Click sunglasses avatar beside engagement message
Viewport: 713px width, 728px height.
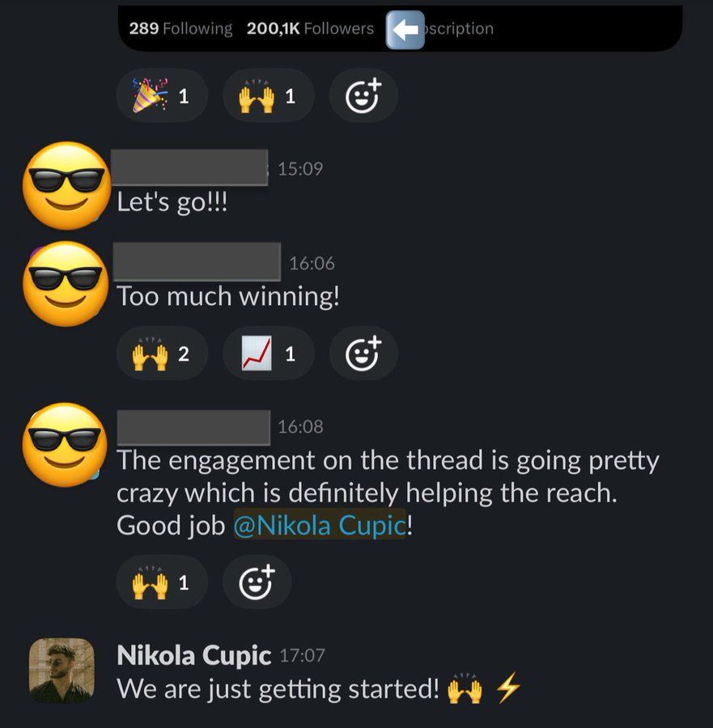click(65, 445)
